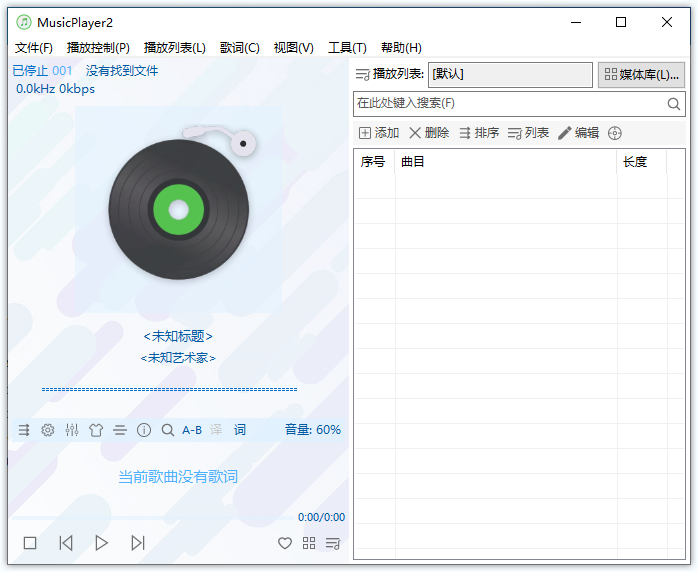Click the 长度 column header

641,162
